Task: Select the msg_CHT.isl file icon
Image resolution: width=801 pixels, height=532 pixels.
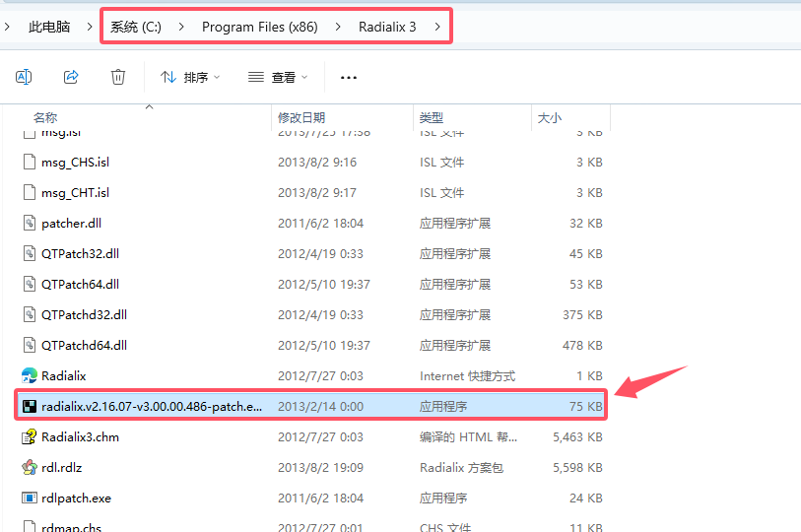Action: coord(30,193)
